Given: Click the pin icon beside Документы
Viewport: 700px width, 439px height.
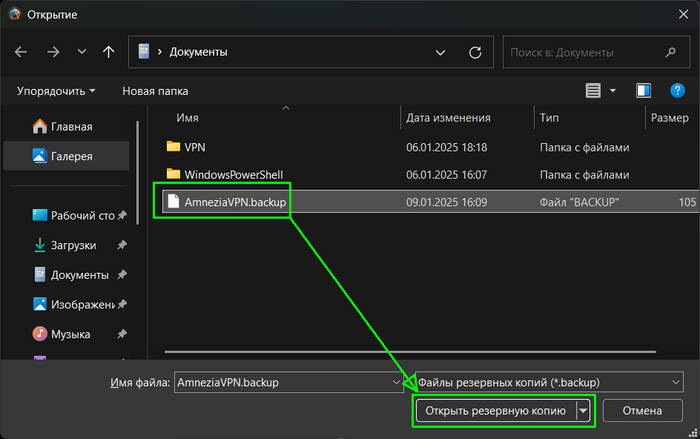Looking at the screenshot, I should click(122, 275).
